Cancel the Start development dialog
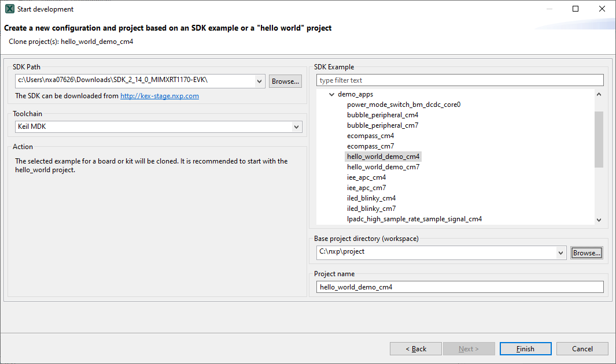This screenshot has width=616, height=364. click(x=582, y=348)
